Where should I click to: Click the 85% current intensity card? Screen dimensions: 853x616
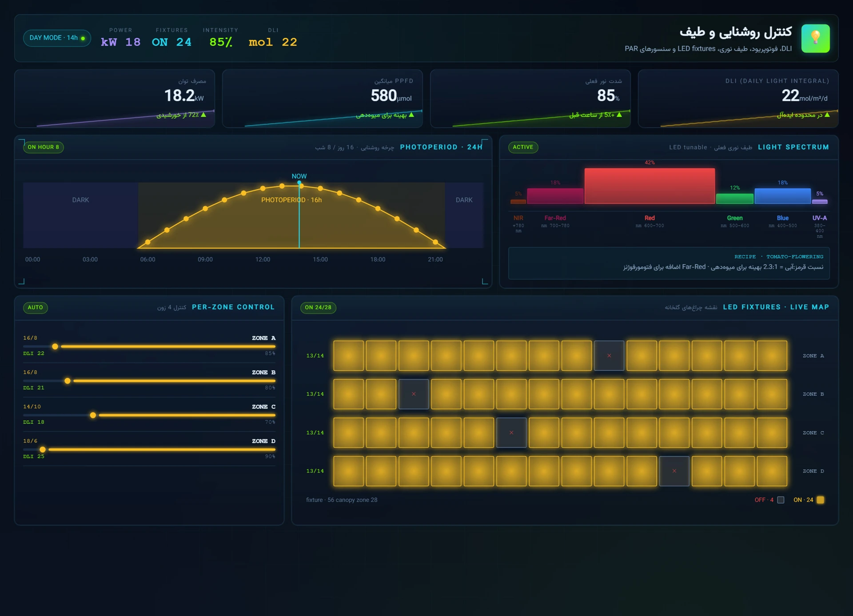[x=530, y=99]
